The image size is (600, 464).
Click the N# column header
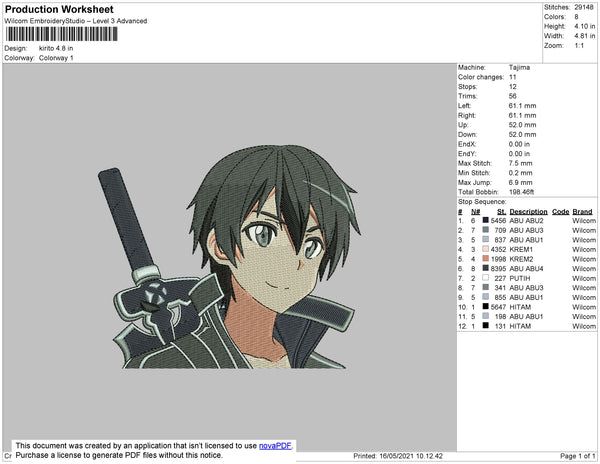point(475,212)
